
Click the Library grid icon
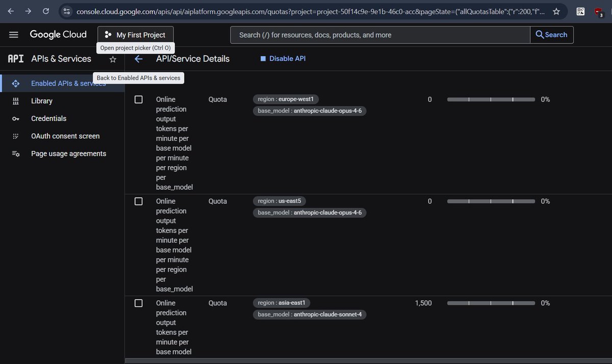[x=15, y=101]
